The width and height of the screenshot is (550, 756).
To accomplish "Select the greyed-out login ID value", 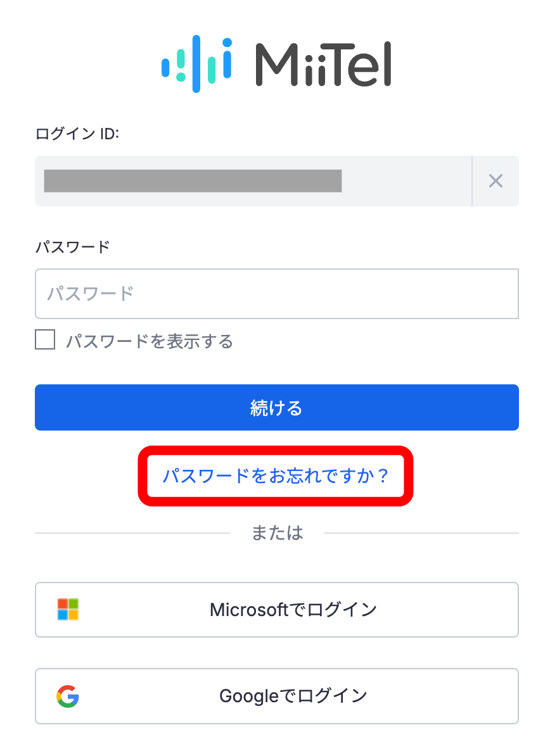I will (193, 181).
